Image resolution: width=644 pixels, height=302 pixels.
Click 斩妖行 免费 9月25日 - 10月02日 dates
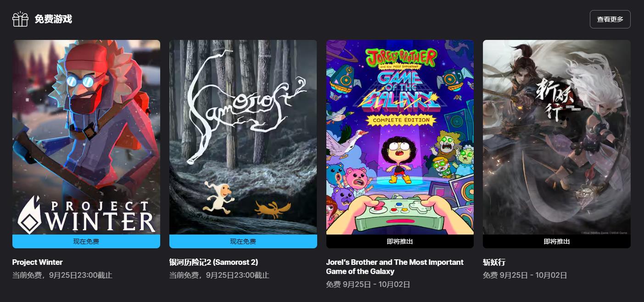[525, 275]
